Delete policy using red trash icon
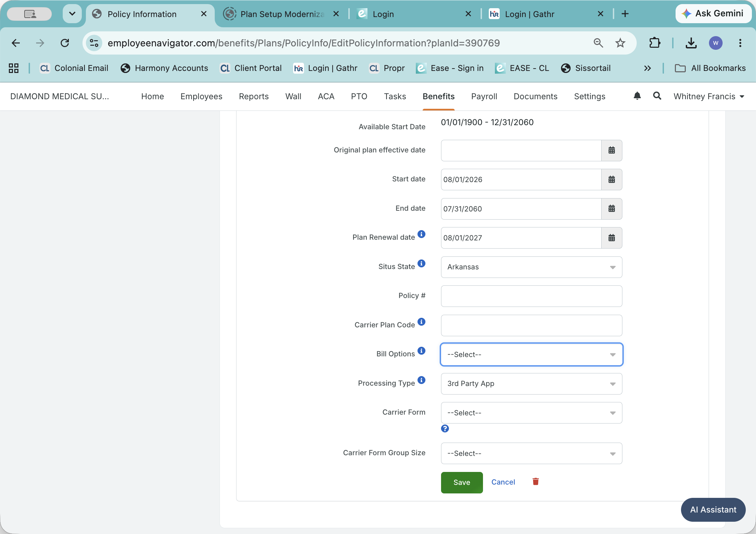 (535, 481)
